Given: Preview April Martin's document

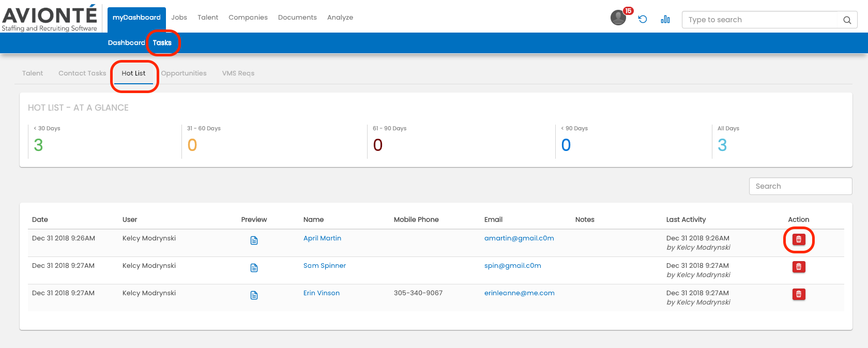Looking at the screenshot, I should 254,240.
